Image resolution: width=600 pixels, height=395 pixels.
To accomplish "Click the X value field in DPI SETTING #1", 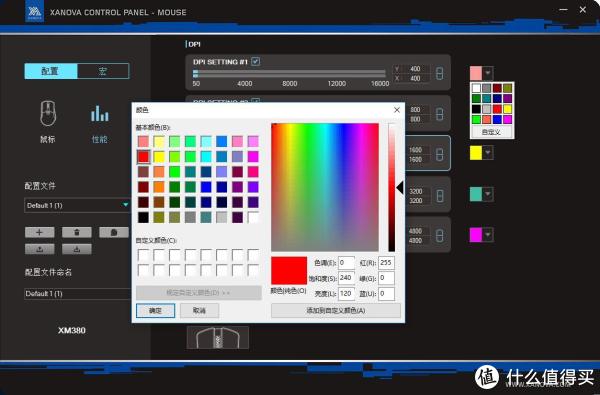I will (415, 78).
